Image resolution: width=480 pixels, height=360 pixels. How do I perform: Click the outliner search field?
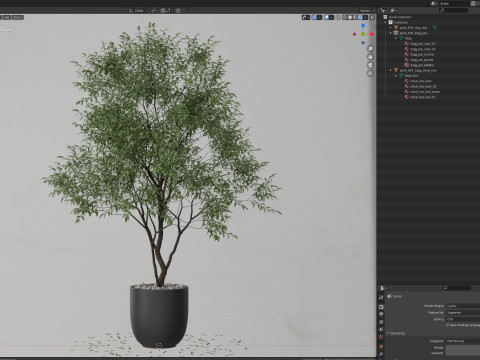tap(453, 11)
